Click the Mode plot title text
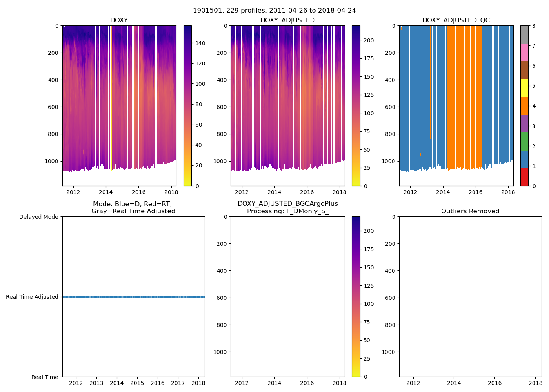Viewport: 549px width, 392px height. 133,207
